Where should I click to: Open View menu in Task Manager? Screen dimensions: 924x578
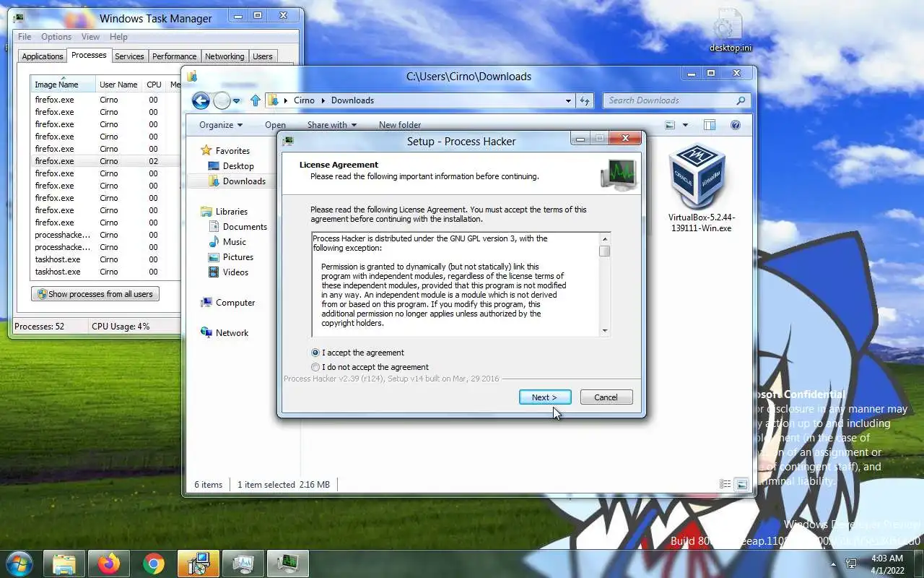(90, 37)
